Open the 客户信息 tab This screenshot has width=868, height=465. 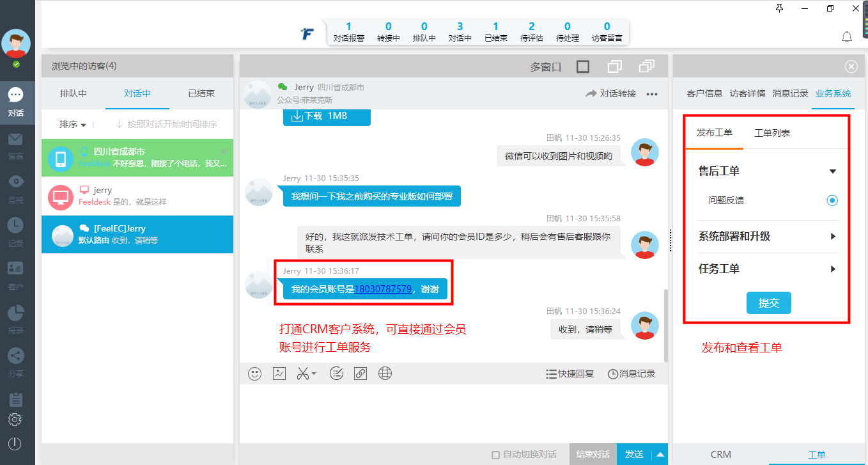click(x=704, y=93)
